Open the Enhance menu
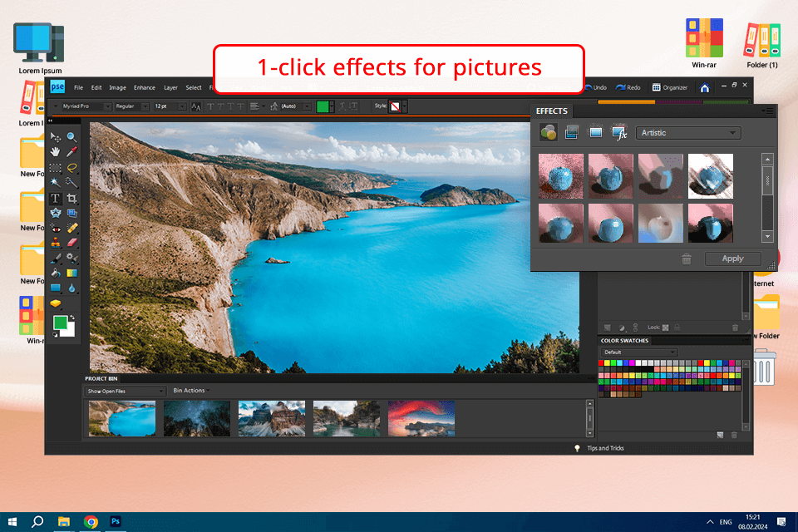Viewport: 798px width, 532px height. coord(145,87)
